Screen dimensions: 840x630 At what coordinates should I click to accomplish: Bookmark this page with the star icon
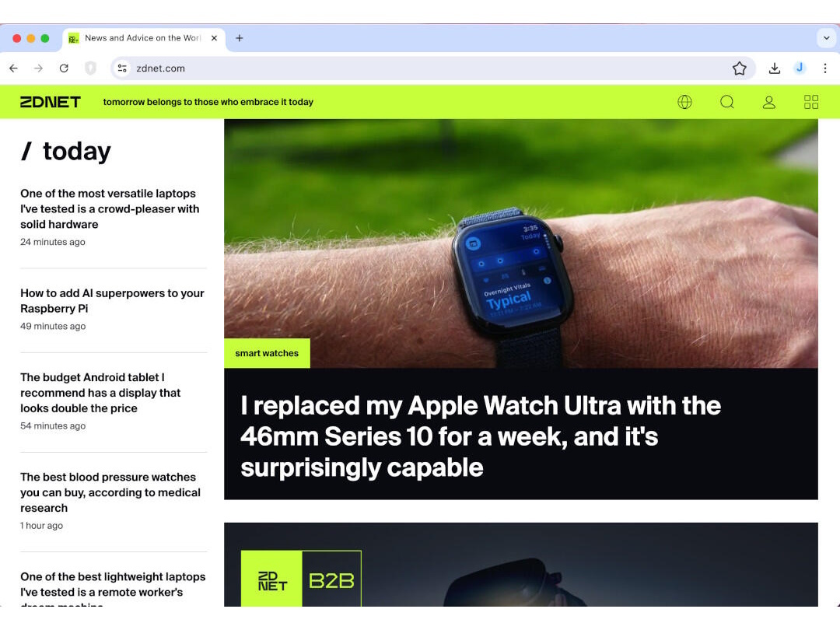740,68
